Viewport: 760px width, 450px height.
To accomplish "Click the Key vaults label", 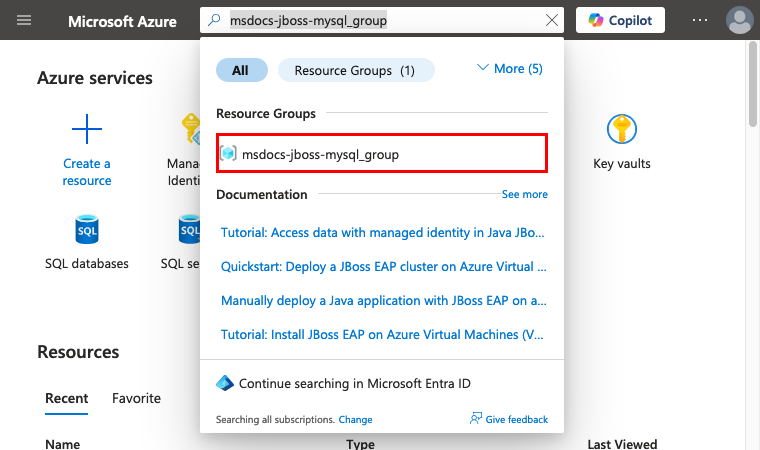I will tap(622, 163).
